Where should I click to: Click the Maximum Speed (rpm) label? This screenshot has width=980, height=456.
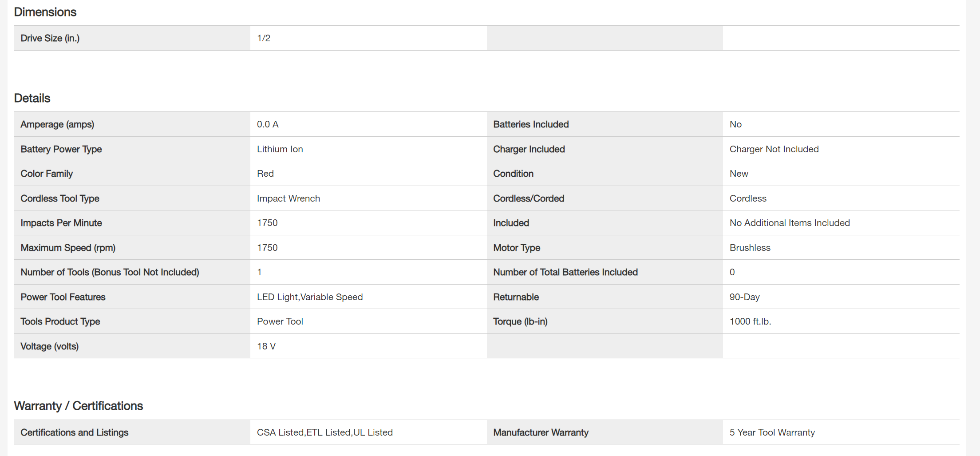[x=68, y=248]
